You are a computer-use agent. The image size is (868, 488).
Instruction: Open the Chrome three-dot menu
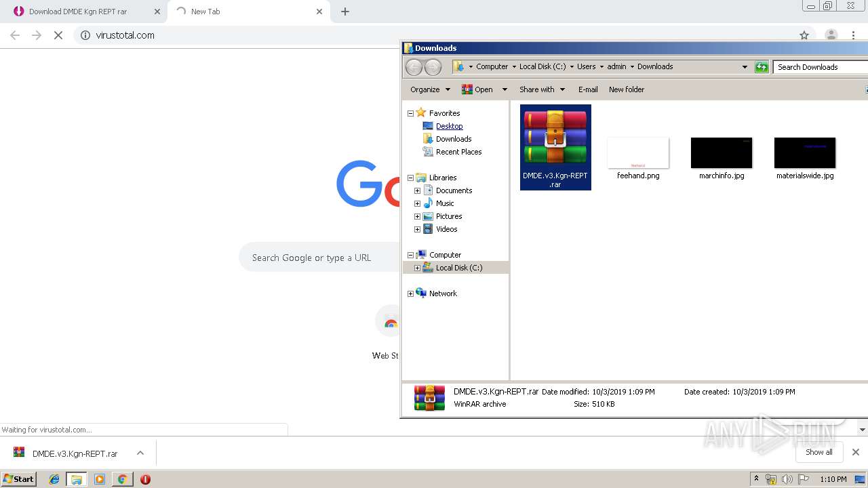(x=854, y=35)
